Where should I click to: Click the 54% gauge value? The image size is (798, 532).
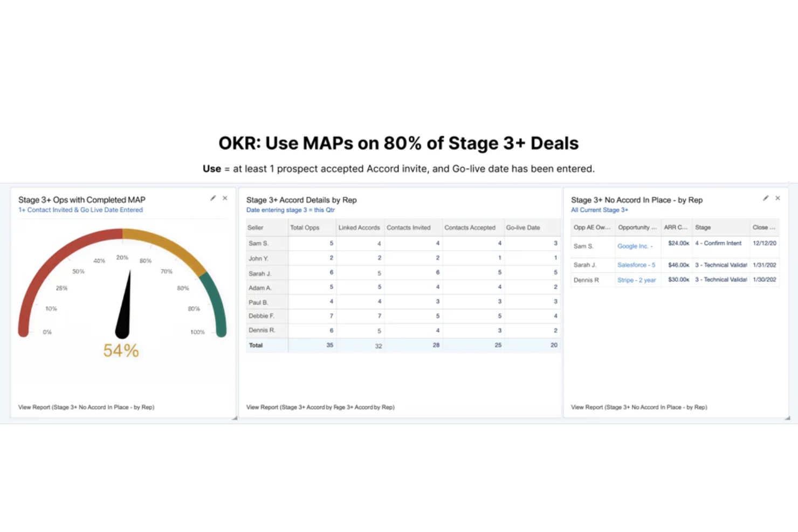click(x=121, y=351)
